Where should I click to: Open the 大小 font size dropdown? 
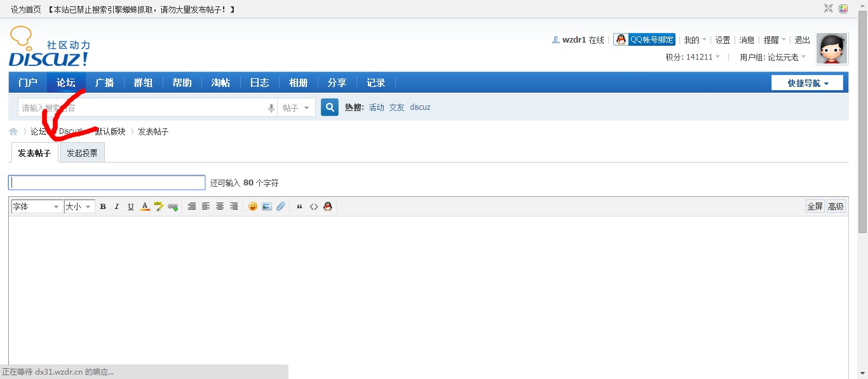click(x=79, y=206)
